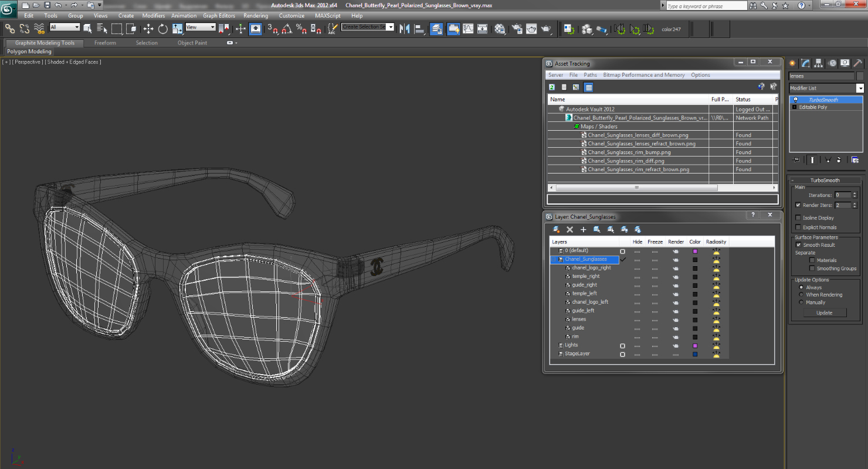Click the color swatch of StageLayer

(x=695, y=354)
